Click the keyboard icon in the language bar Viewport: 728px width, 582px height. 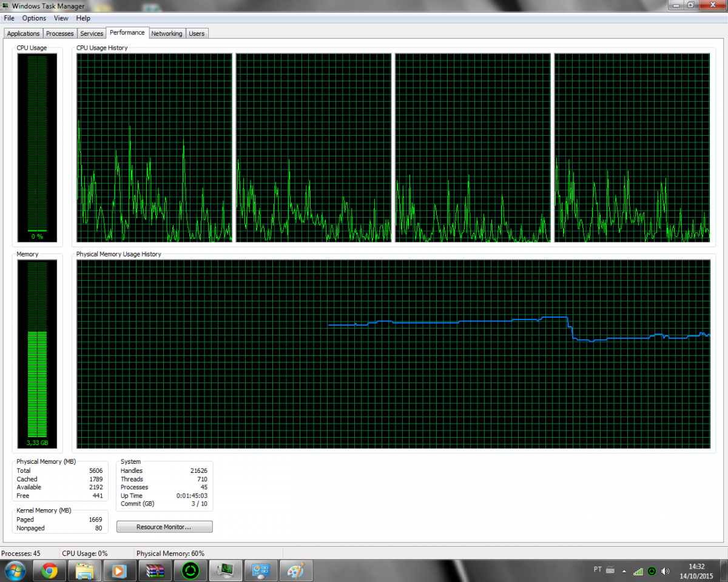point(610,570)
